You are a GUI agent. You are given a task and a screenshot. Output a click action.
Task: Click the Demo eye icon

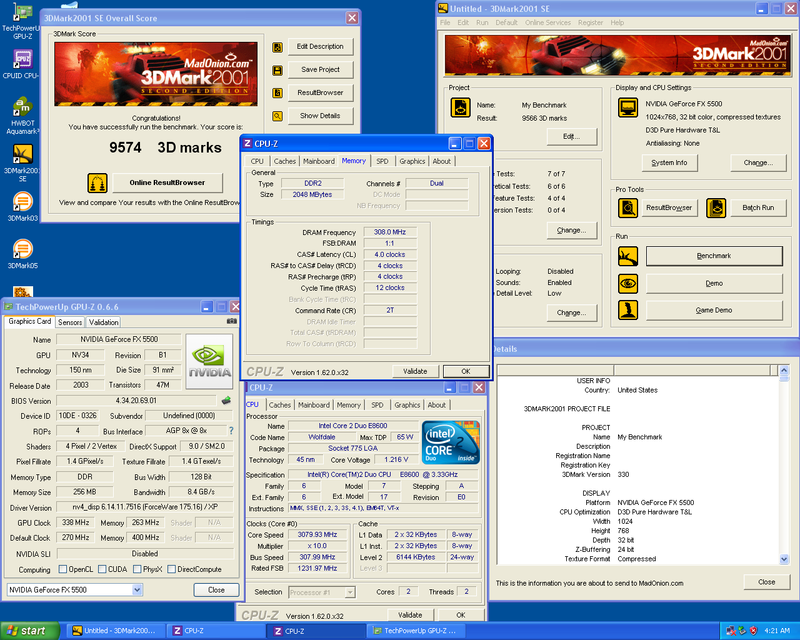[628, 283]
